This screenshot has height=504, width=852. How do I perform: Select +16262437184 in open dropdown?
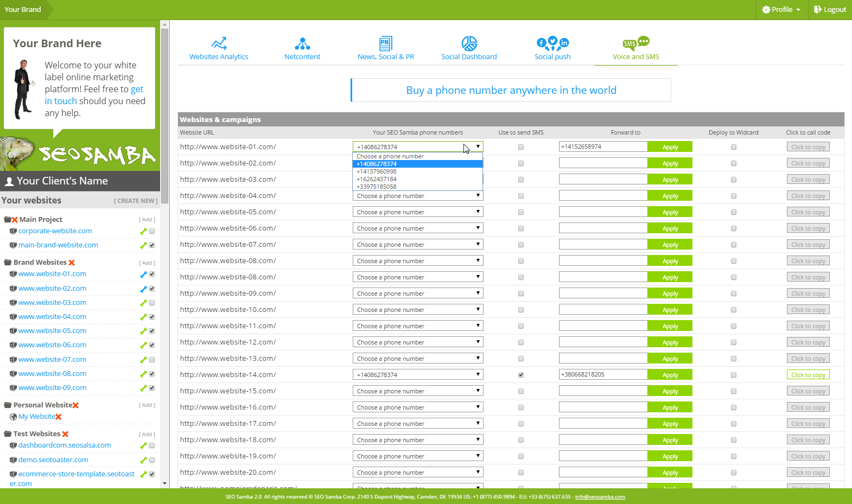417,179
